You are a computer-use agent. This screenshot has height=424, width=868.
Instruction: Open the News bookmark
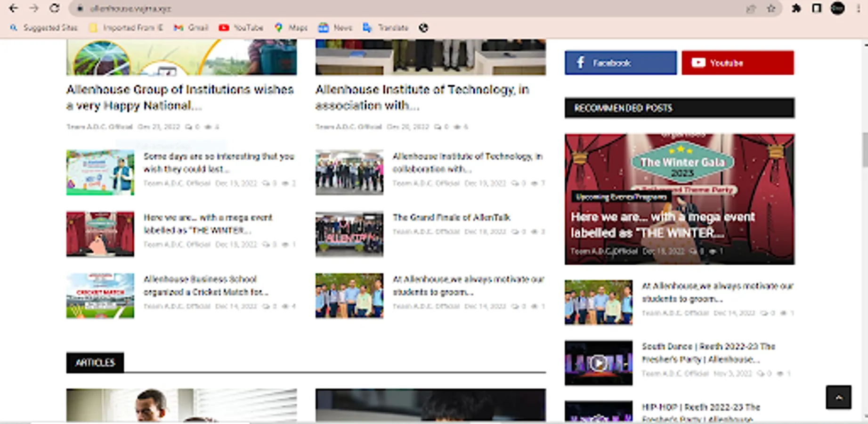[335, 28]
